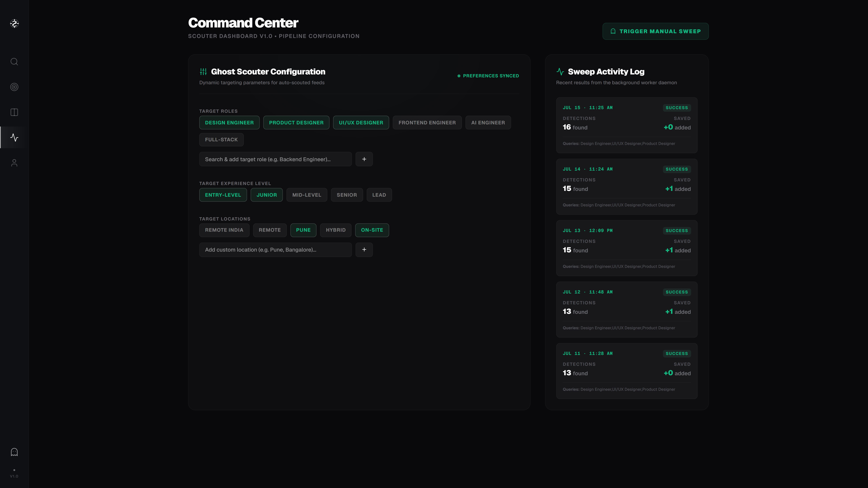
Task: Open the Jul 11 11:28 AM sweep entry
Action: [627, 371]
